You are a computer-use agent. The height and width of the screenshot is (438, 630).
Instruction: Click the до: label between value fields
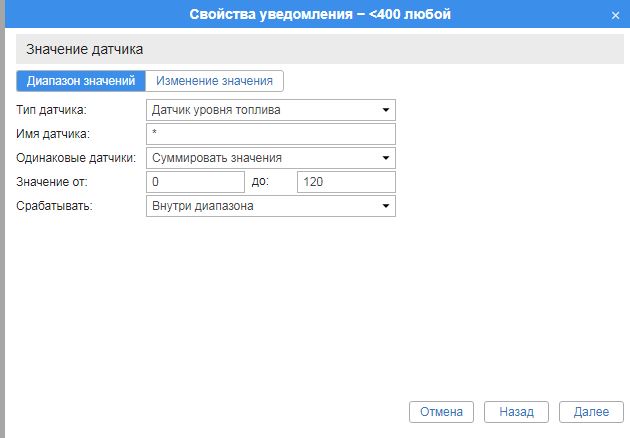(x=261, y=182)
